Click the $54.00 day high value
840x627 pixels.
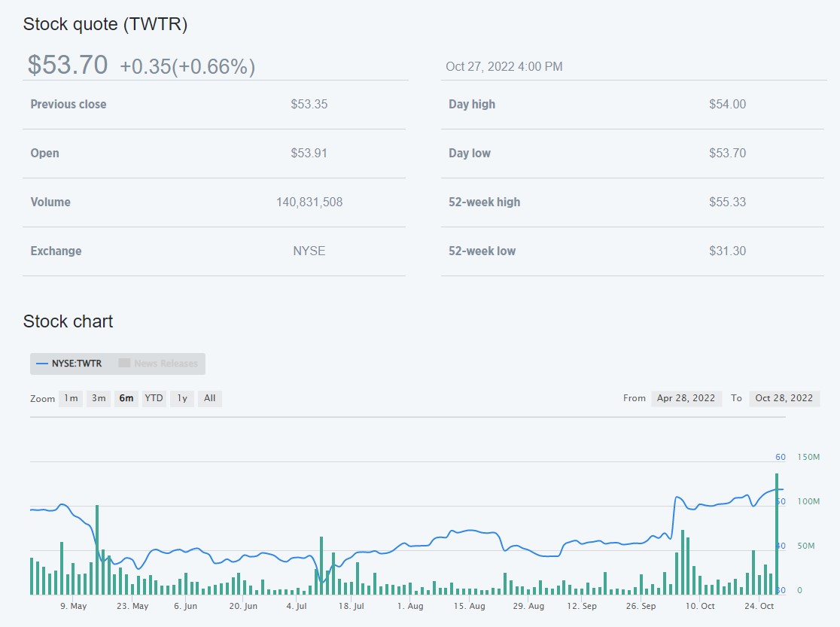click(x=728, y=105)
